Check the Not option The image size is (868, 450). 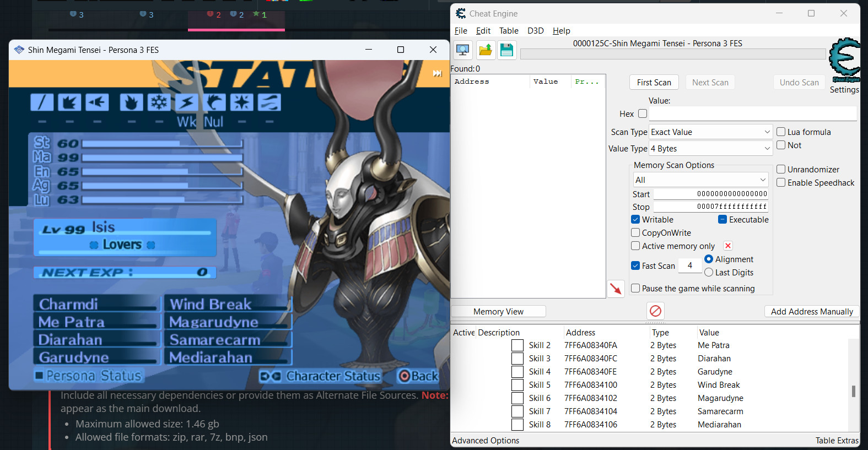(x=781, y=145)
